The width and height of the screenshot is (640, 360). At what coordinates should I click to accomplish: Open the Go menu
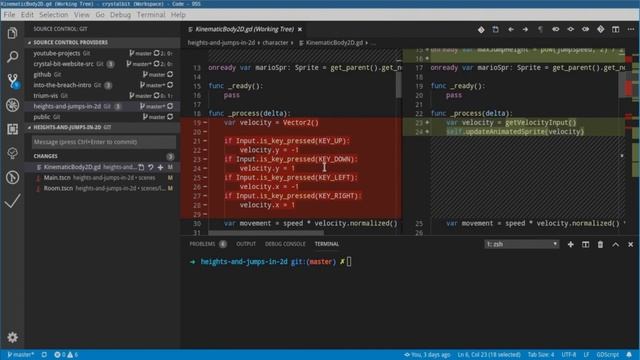[x=100, y=15]
